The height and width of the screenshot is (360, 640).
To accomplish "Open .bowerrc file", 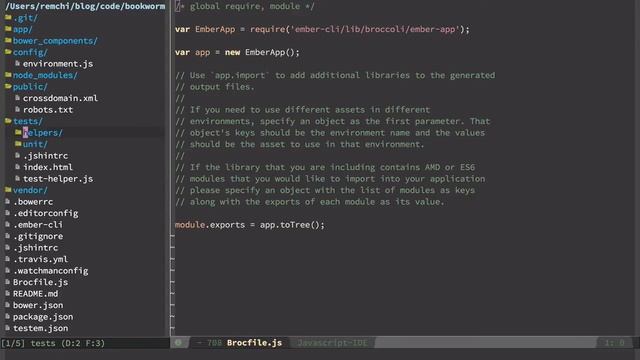I will [x=33, y=202].
